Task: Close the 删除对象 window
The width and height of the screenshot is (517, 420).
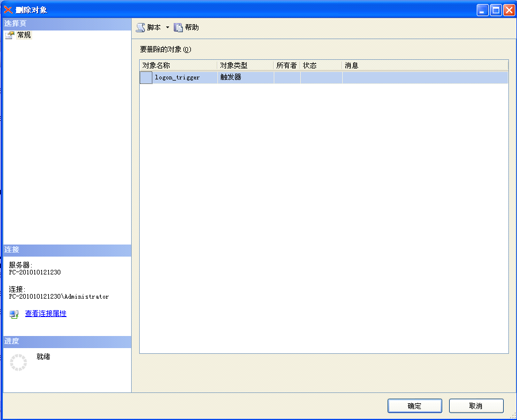Action: click(x=509, y=10)
